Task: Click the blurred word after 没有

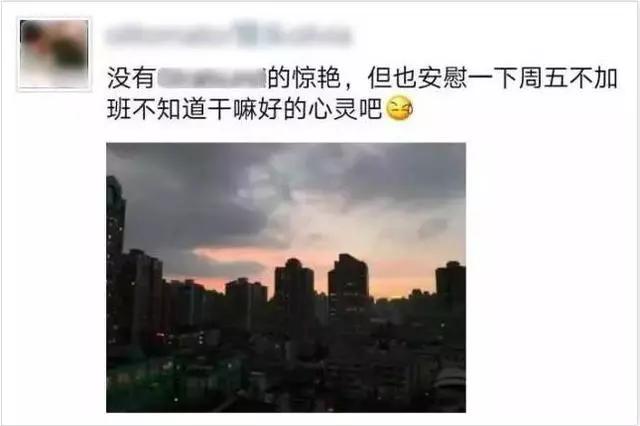Action: pos(211,78)
